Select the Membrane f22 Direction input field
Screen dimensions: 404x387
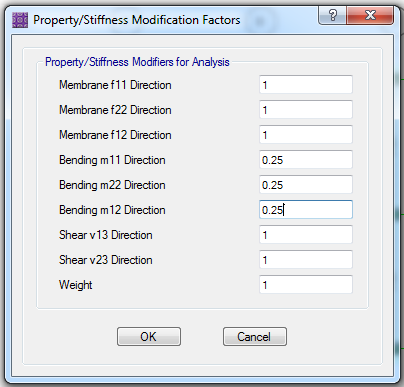(306, 110)
